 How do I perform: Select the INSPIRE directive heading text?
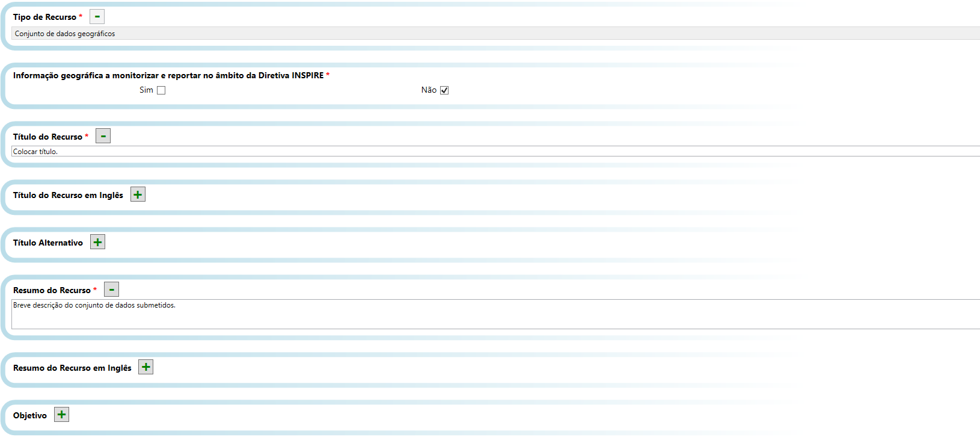click(x=168, y=76)
